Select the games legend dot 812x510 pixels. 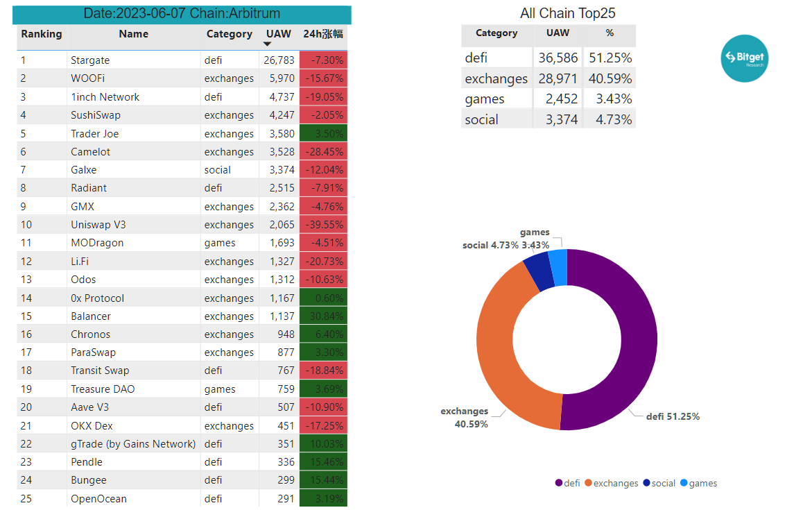click(684, 483)
